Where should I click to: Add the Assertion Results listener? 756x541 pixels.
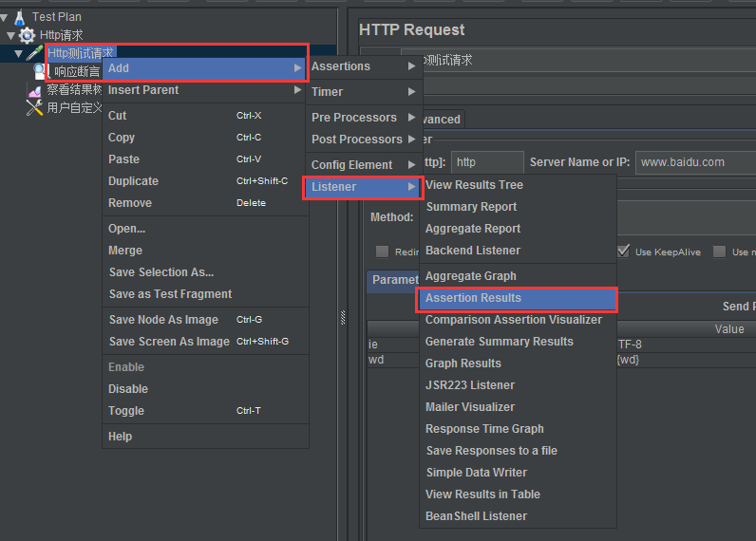(518, 298)
